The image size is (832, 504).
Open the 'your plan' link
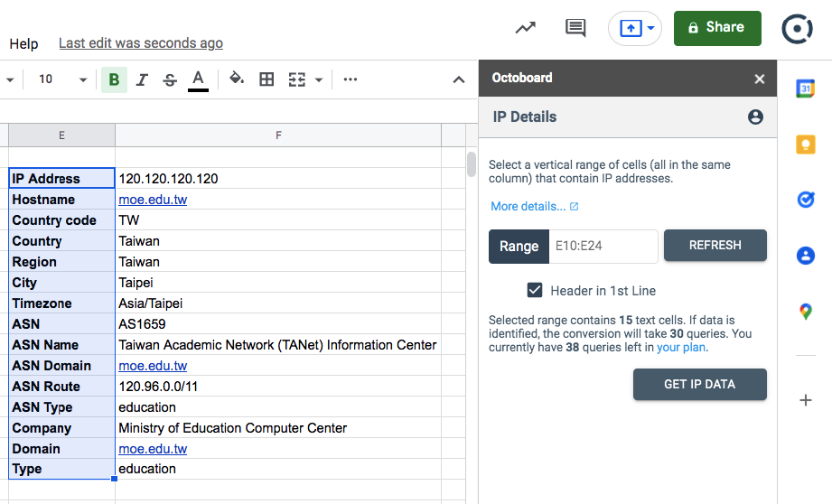(x=681, y=348)
